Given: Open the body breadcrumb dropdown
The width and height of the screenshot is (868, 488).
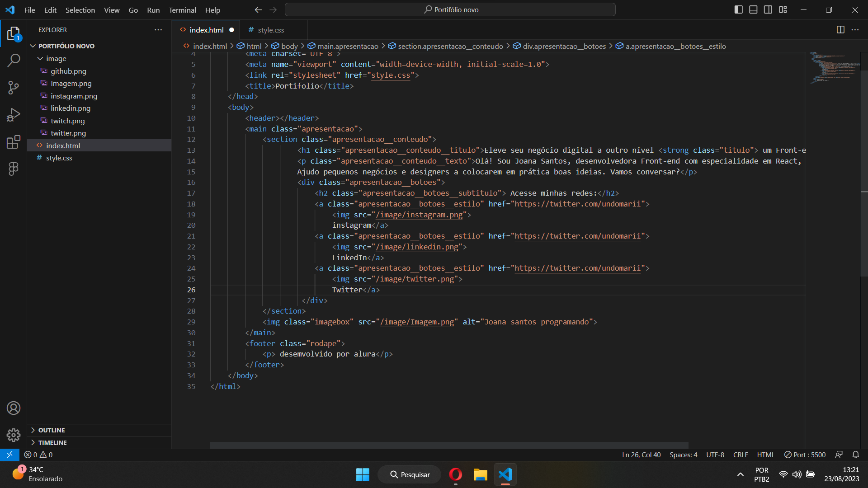Looking at the screenshot, I should coord(285,46).
